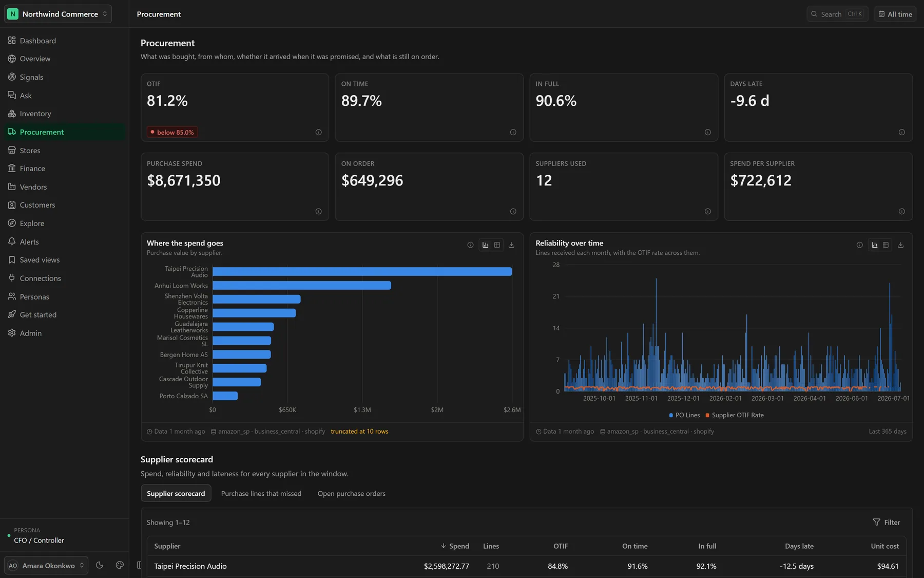
Task: Click the Procurement breadcrumb in header
Action: tap(159, 14)
